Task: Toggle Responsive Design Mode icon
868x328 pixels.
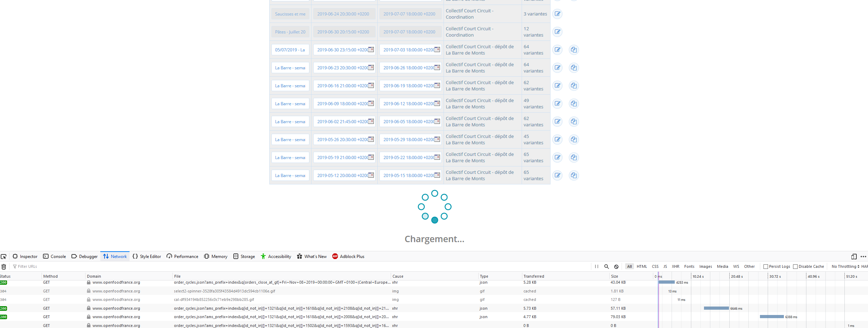Action: click(x=854, y=257)
